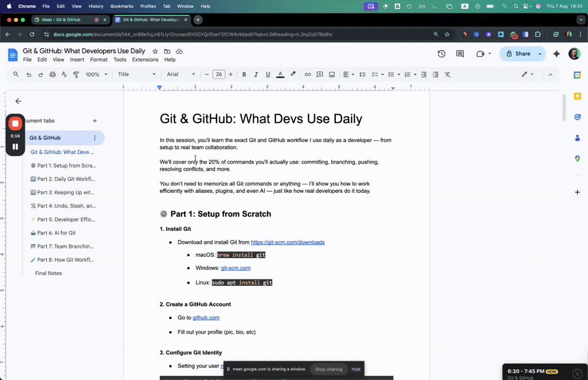Open the paragraph style Title dropdown

136,74
